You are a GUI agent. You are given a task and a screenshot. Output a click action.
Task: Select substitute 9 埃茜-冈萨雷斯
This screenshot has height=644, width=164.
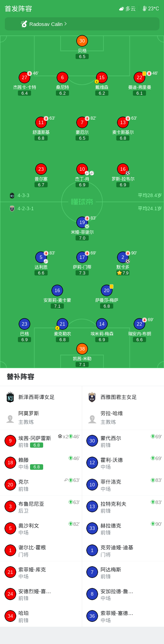pyautogui.click(x=41, y=441)
